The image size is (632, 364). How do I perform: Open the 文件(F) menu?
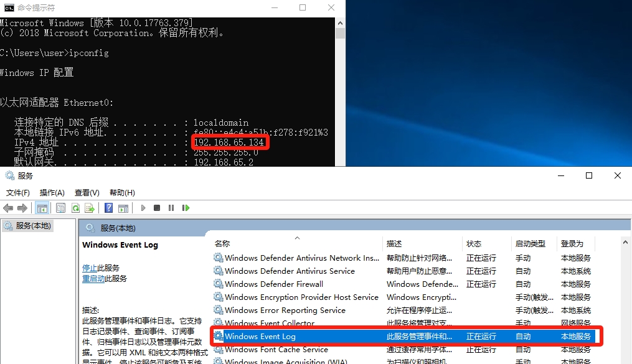[x=18, y=192]
